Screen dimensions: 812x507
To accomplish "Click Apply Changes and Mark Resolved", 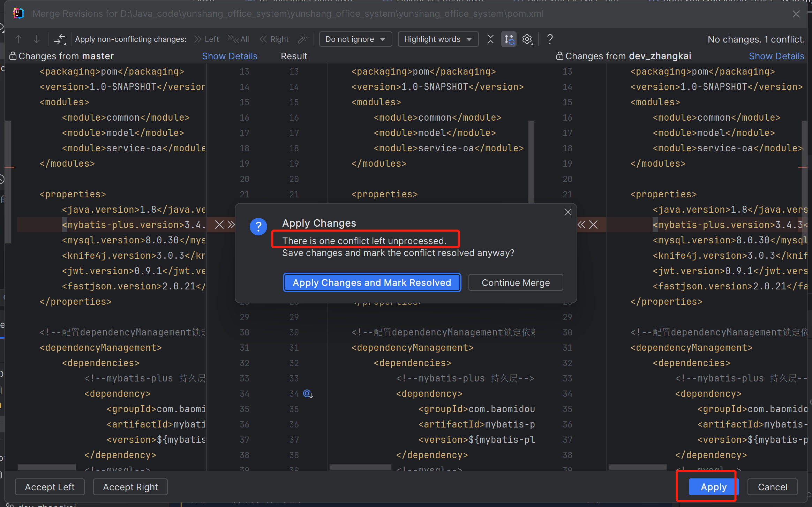I will (x=372, y=282).
